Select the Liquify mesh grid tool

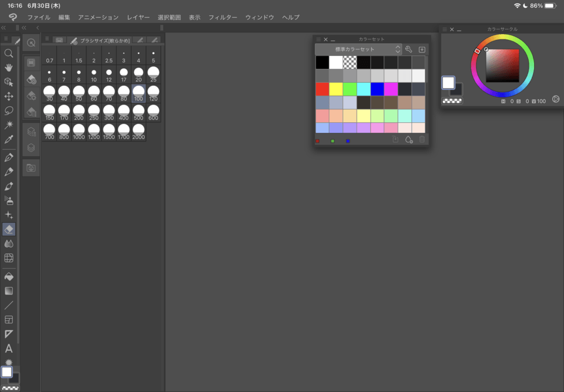coord(9,258)
